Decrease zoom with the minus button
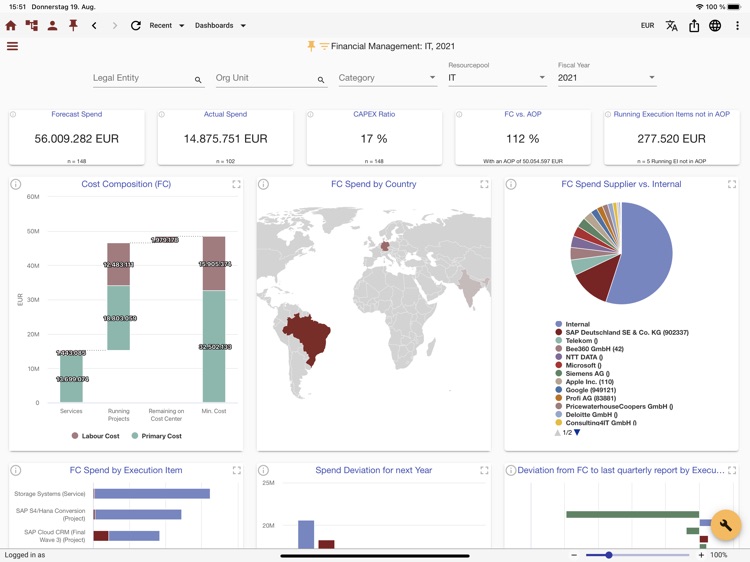 click(x=574, y=555)
